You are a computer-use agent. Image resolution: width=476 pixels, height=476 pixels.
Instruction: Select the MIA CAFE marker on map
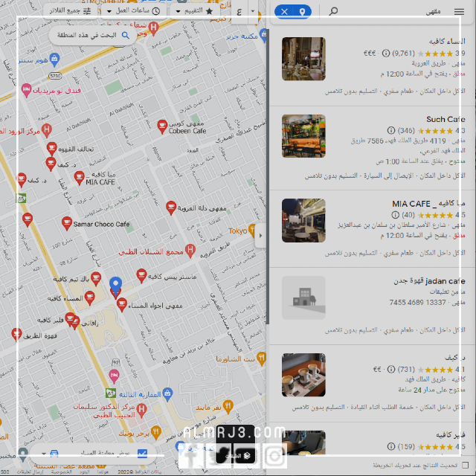pos(79,177)
